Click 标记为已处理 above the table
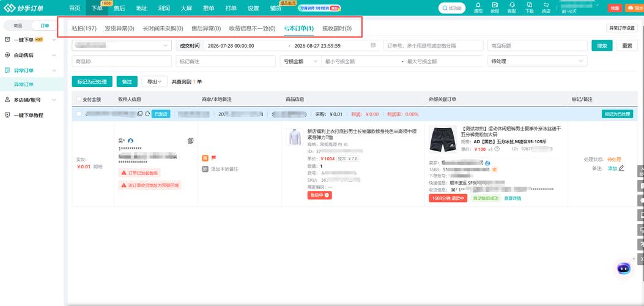Screen dimensions: 644x306 click(92, 81)
